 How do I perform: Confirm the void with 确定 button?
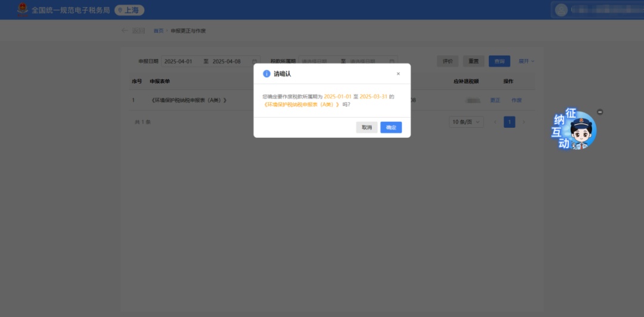tap(391, 128)
